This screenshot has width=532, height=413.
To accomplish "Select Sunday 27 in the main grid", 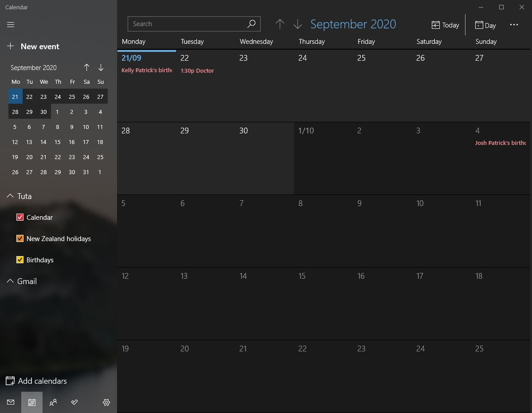I will 501,86.
